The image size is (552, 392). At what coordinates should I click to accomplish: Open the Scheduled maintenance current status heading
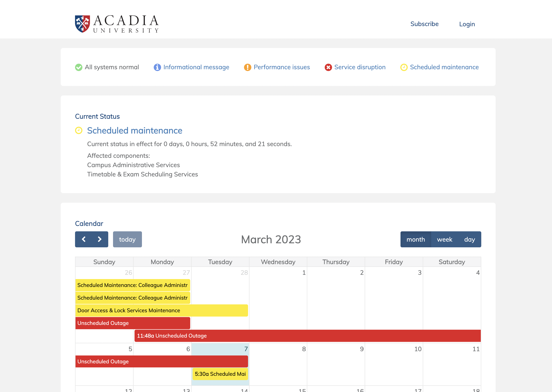135,130
